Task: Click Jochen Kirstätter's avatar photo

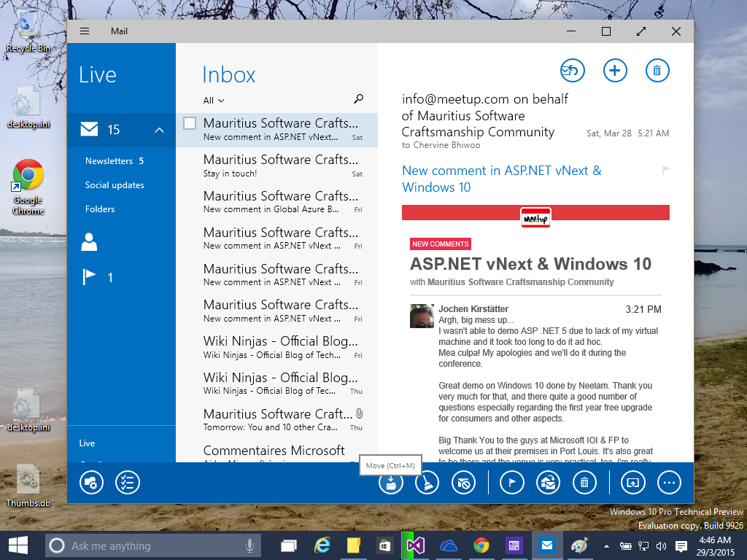Action: (x=422, y=316)
